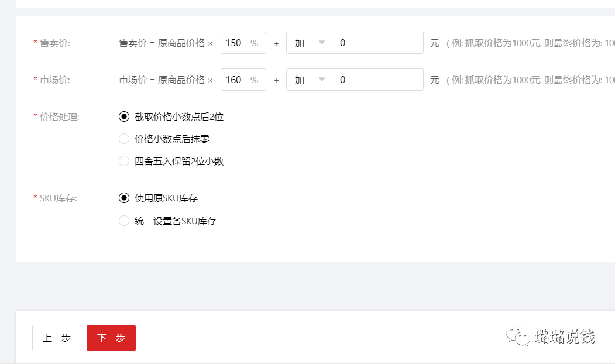
Task: Choose "统一设置各SKU库存" stock option
Action: point(123,221)
